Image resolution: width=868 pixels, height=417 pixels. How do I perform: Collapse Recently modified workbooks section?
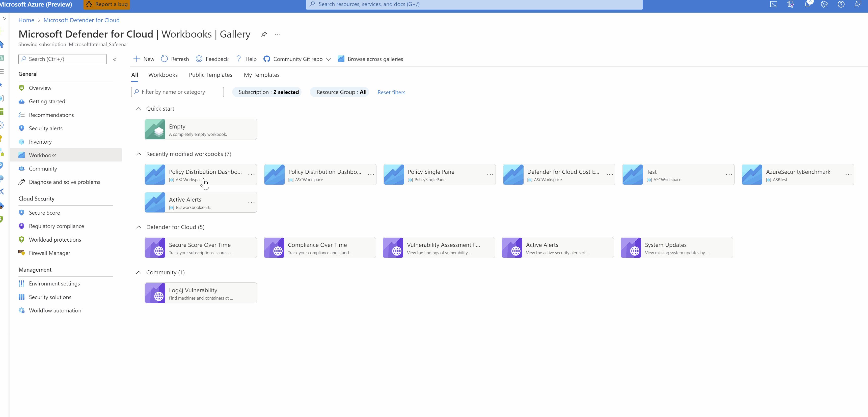pos(139,154)
